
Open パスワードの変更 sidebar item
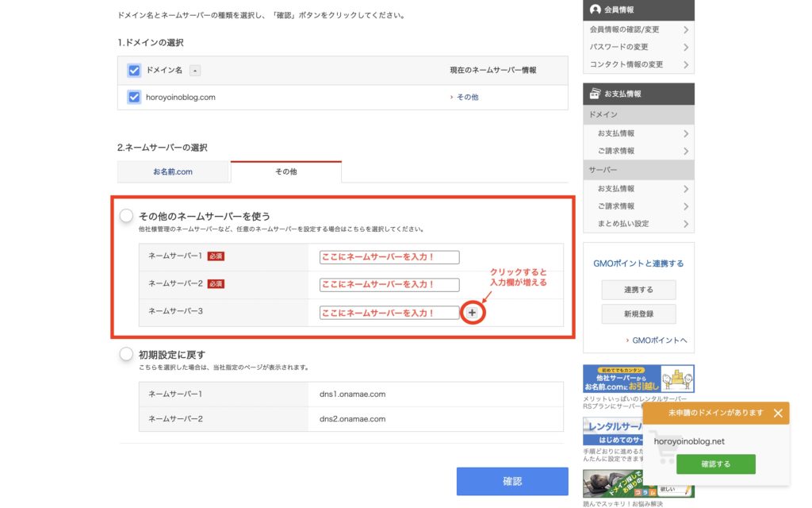click(638, 47)
